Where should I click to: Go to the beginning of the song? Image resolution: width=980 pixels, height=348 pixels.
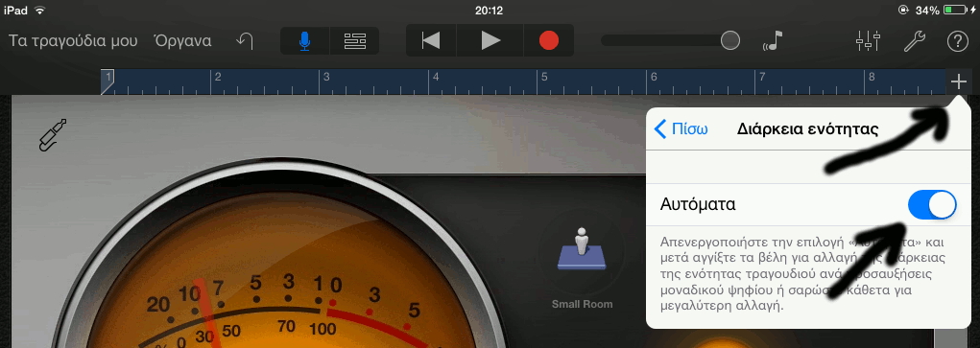(x=431, y=40)
